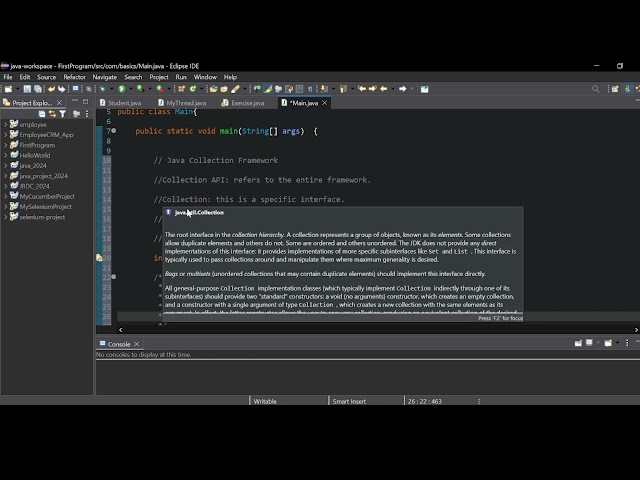Image resolution: width=640 pixels, height=480 pixels.
Task: Close the Main.java editor tab
Action: coord(324,103)
